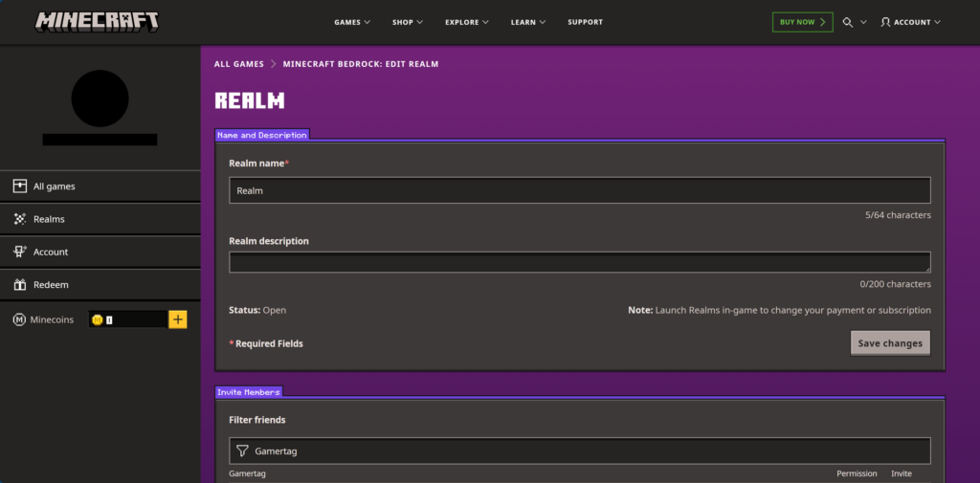The width and height of the screenshot is (980, 483).
Task: Open Realms in sidebar
Action: pyautogui.click(x=100, y=219)
